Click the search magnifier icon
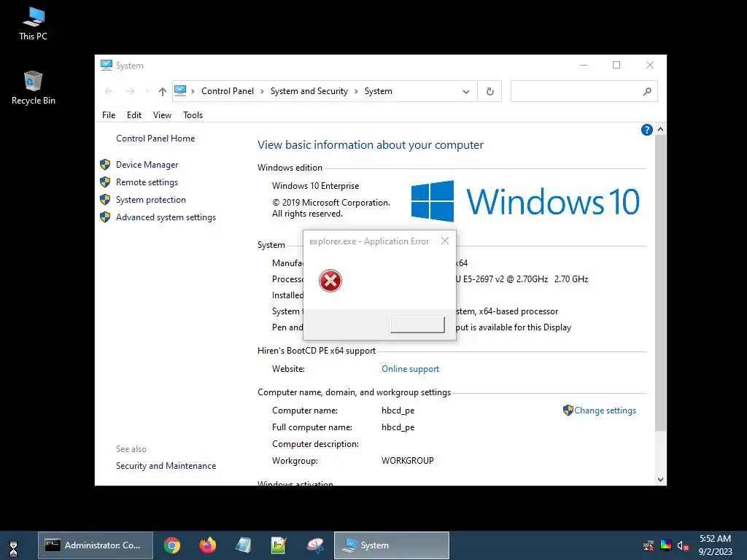Screen dimensions: 747x560 tap(646, 91)
